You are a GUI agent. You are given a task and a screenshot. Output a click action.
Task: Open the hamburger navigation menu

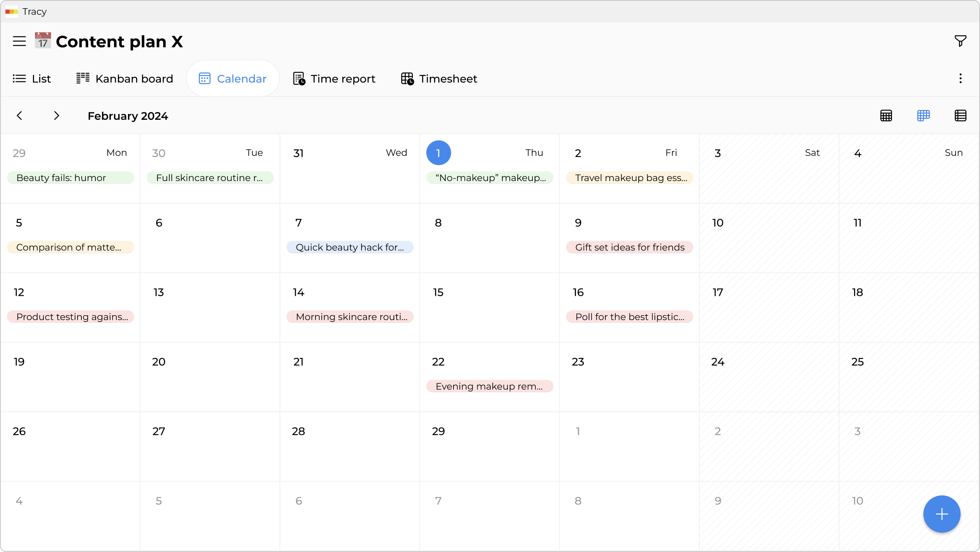pyautogui.click(x=19, y=41)
